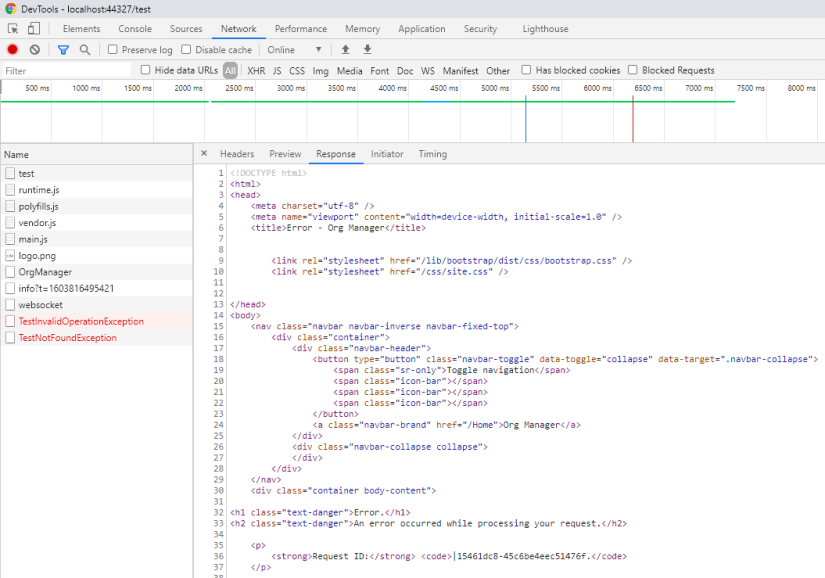
Task: Click the document icon beside runtime.js
Action: [x=10, y=190]
